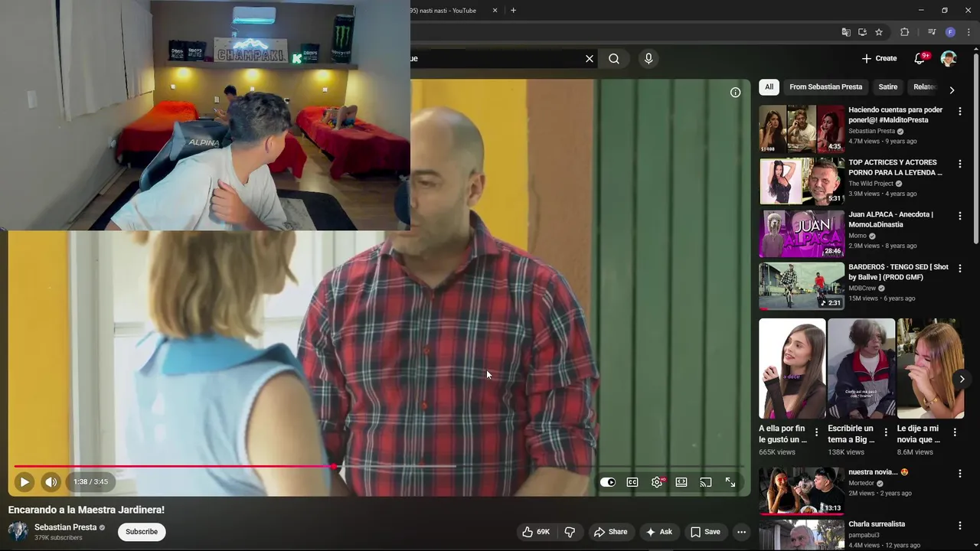This screenshot has width=980, height=551.
Task: Open options for Charla surrealista video
Action: pos(960,526)
